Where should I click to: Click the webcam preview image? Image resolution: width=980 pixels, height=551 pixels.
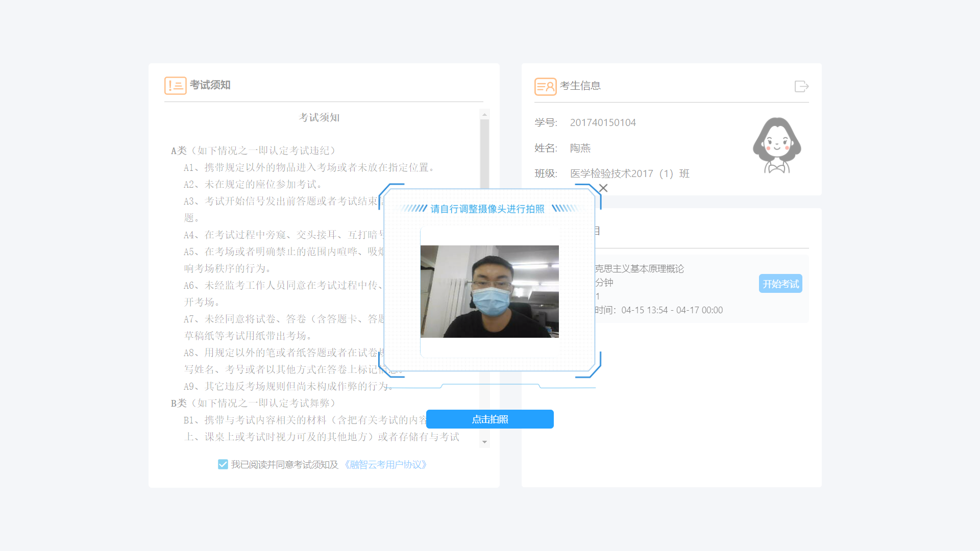tap(489, 291)
